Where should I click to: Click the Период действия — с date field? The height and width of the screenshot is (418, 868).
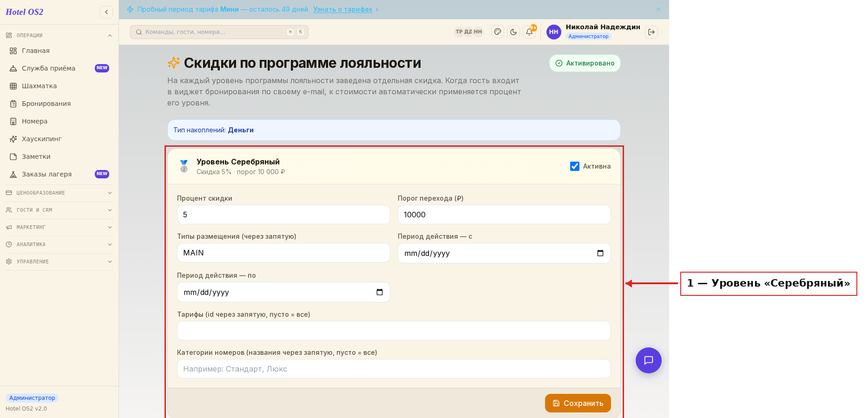504,253
